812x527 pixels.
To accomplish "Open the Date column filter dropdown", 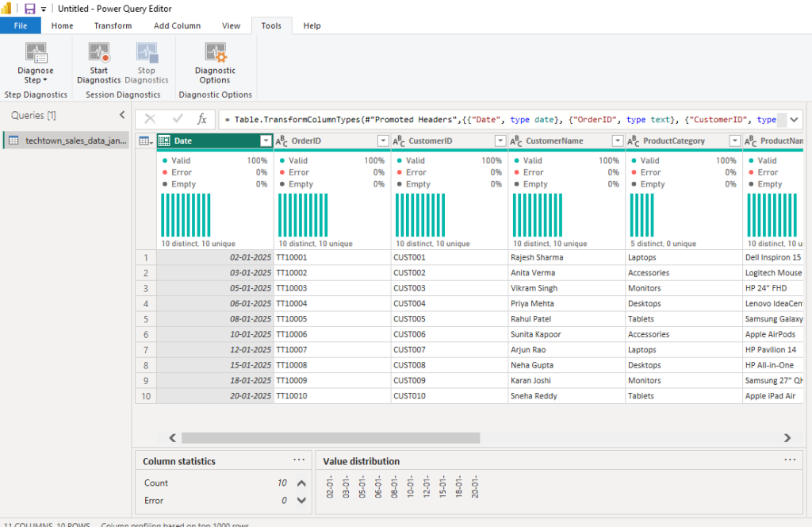I will pos(266,140).
